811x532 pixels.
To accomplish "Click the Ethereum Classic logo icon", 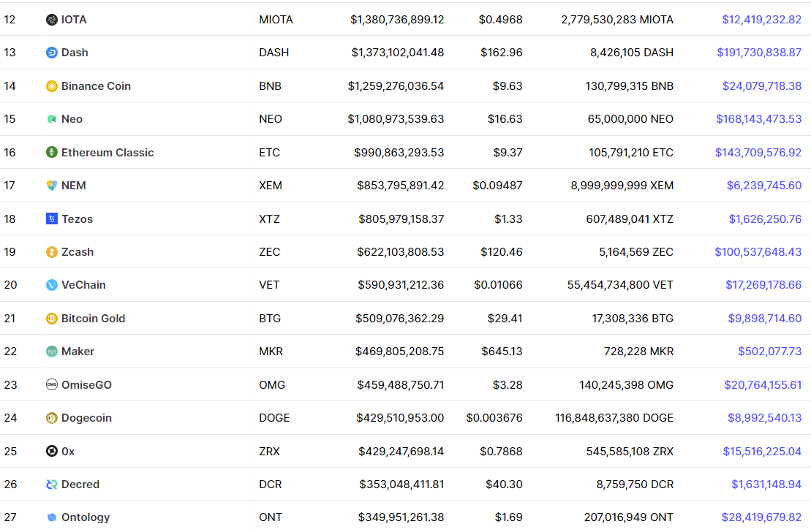I will pos(52,152).
